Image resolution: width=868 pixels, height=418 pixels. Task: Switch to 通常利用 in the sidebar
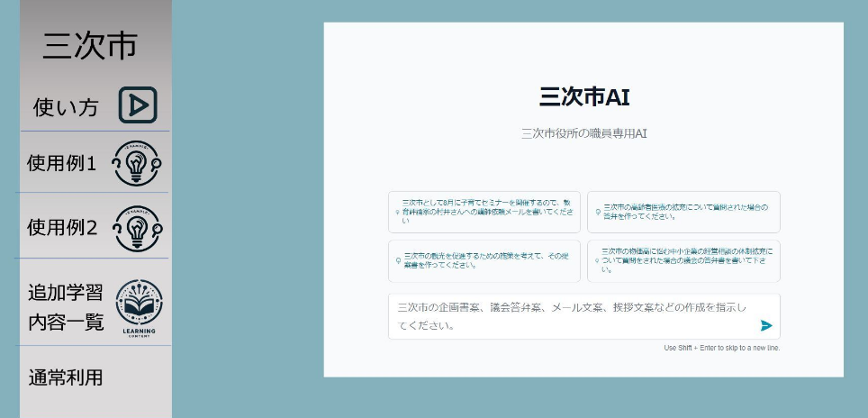tap(65, 377)
